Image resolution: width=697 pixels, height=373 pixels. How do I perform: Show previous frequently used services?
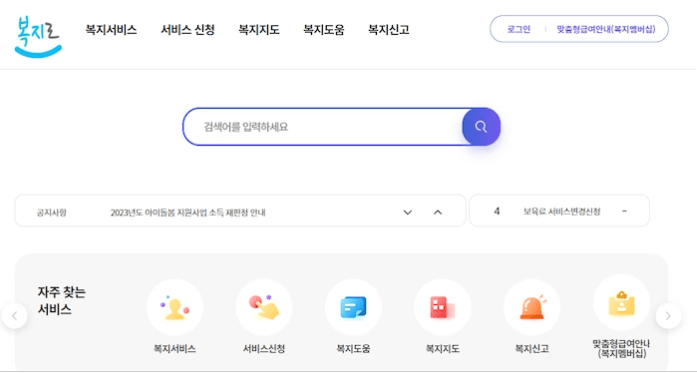[x=15, y=316]
